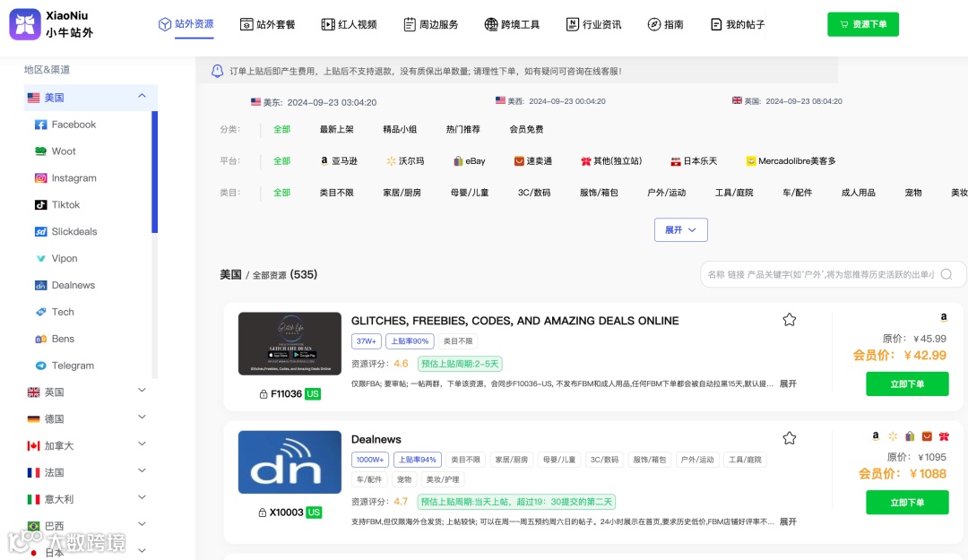Viewport: 968px width, 560px height.
Task: Filter by 最新上架 category
Action: pos(336,129)
